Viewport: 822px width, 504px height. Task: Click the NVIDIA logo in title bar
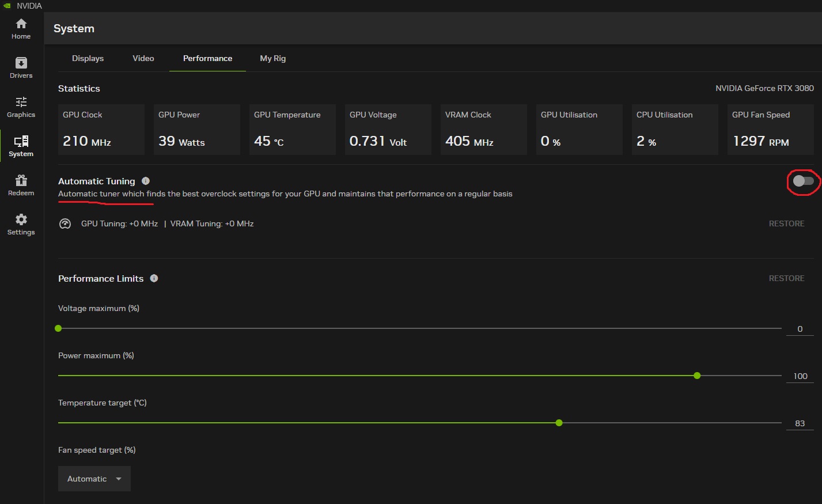point(7,6)
